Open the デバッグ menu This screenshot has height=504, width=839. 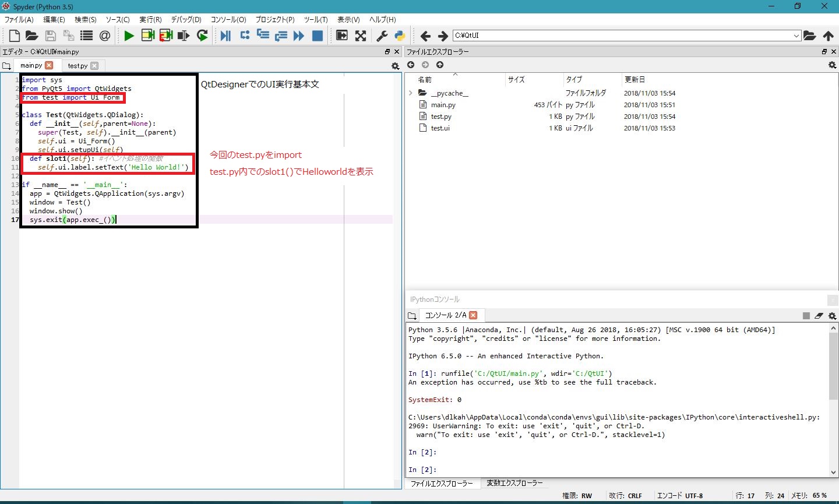(185, 19)
